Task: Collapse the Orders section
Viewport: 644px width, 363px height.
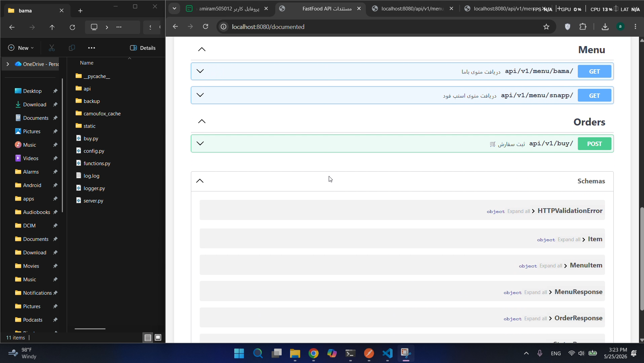Action: point(202,121)
